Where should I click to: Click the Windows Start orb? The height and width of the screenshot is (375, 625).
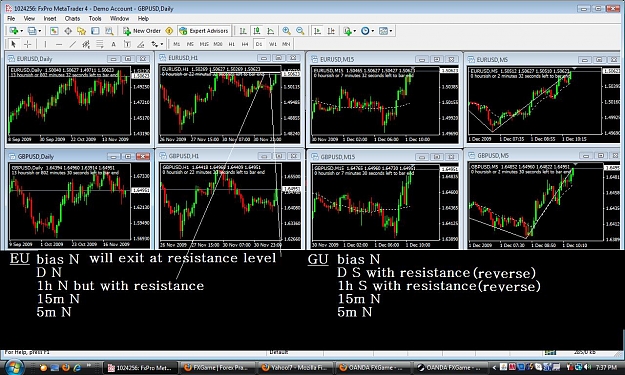[14, 367]
